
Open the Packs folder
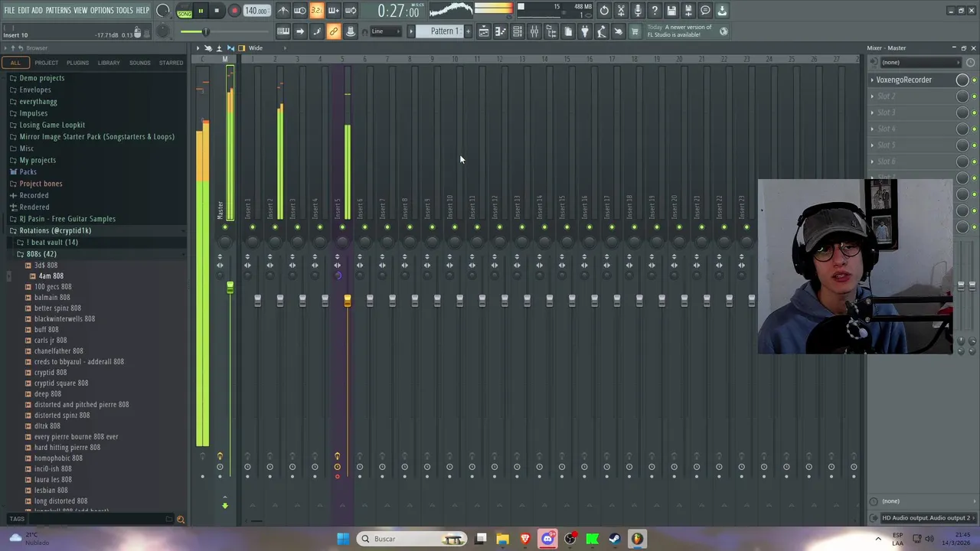click(28, 172)
